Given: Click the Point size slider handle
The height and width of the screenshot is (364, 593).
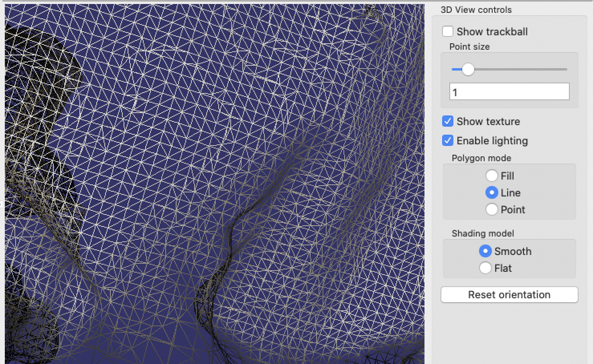Looking at the screenshot, I should tap(467, 69).
